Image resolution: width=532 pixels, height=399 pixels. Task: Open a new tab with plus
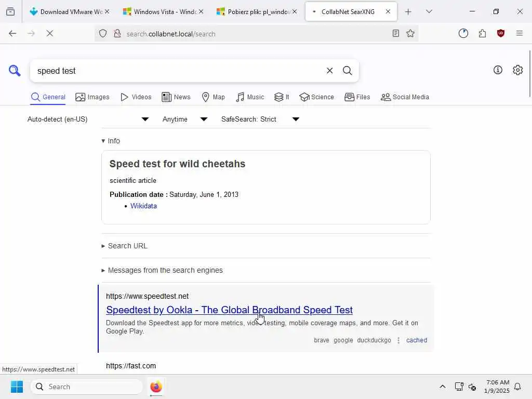408,12
